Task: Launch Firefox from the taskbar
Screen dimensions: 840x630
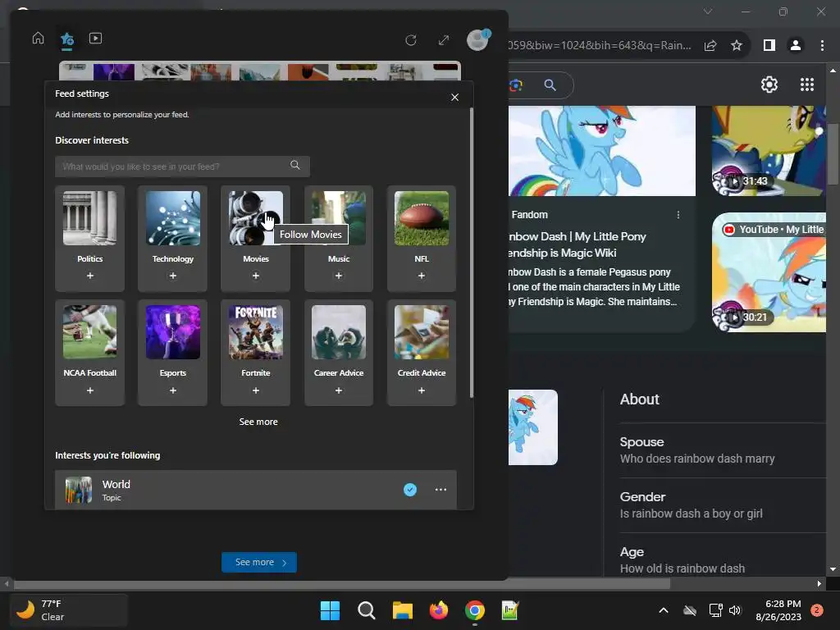Action: pos(439,610)
